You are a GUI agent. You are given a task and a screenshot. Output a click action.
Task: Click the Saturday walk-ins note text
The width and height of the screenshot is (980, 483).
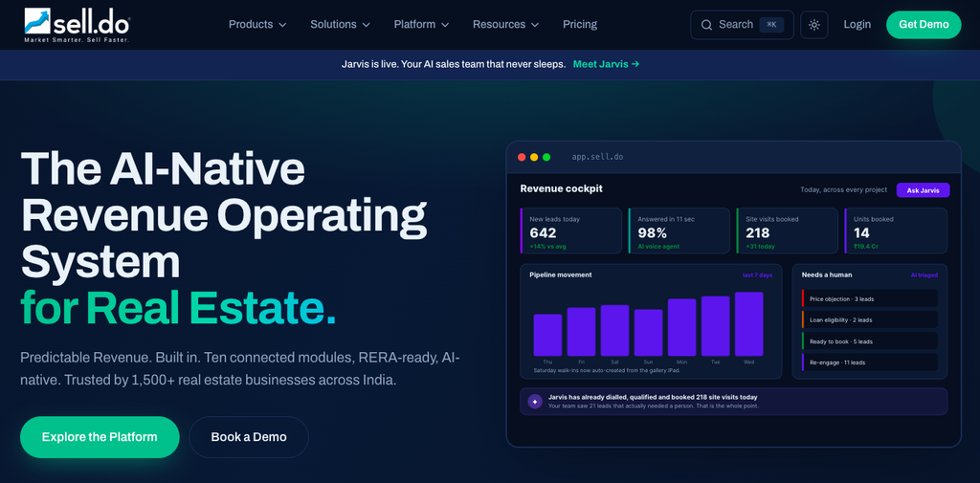pos(606,370)
